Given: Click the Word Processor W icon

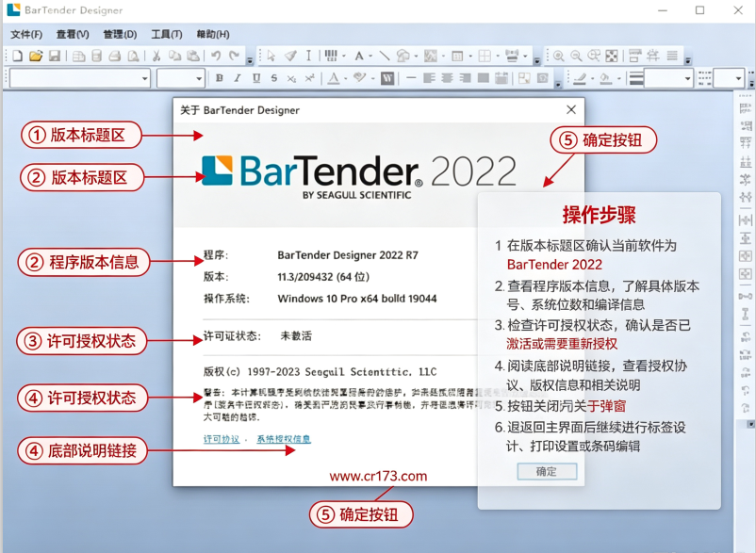Looking at the screenshot, I should coord(387,78).
